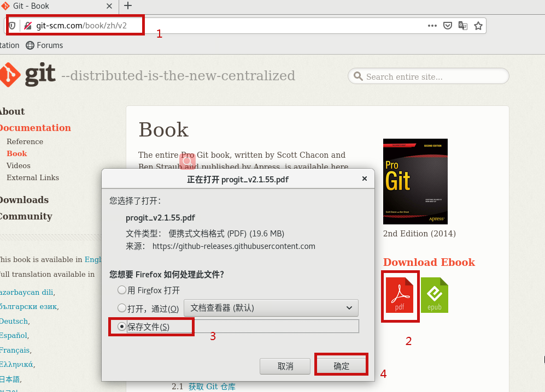Click the Save to Pocket icon
The width and height of the screenshot is (545, 392).
point(447,26)
